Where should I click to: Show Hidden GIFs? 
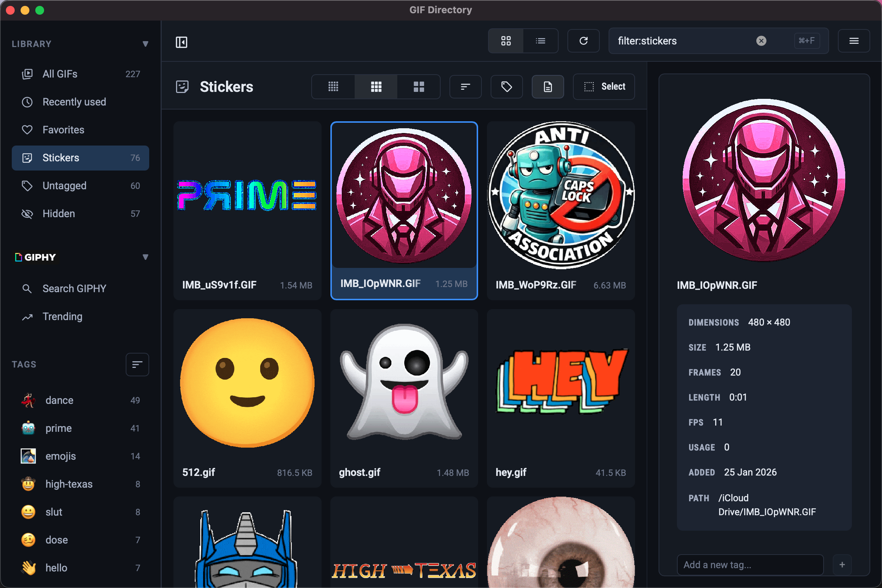80,214
